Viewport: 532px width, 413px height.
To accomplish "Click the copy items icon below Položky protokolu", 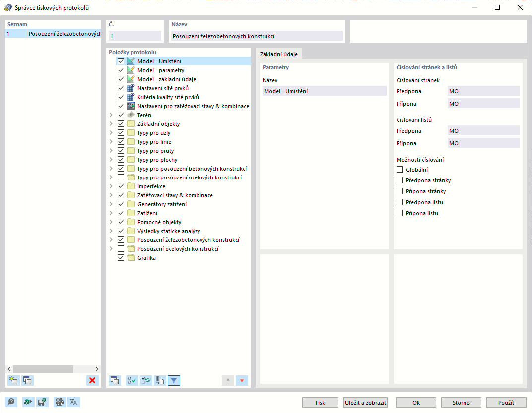I will (115, 380).
